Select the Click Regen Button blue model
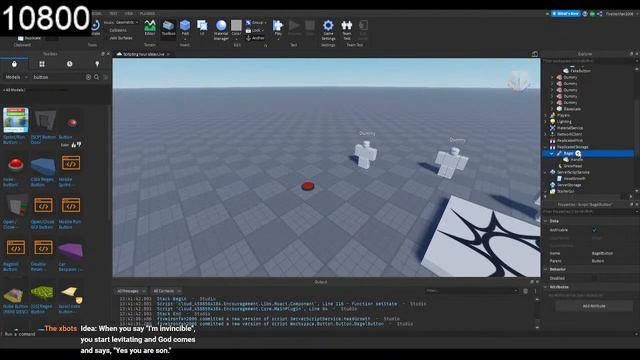The image size is (640, 360). tap(43, 166)
